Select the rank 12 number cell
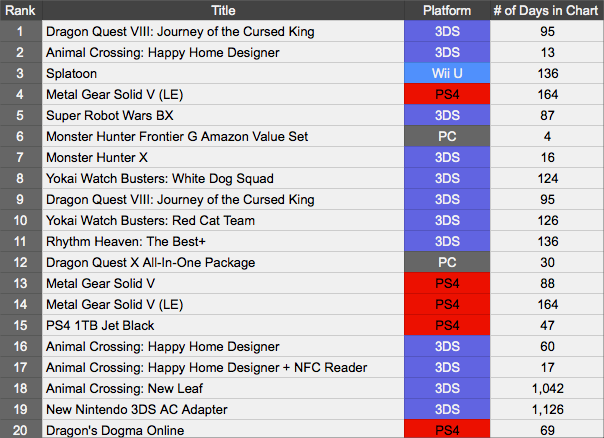 pos(20,262)
